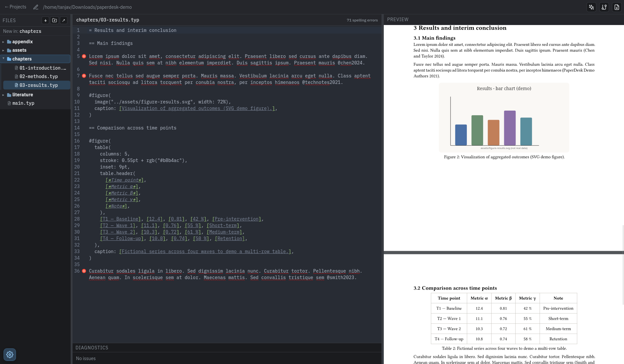
Task: Go back using the Projects link
Action: [x=15, y=7]
